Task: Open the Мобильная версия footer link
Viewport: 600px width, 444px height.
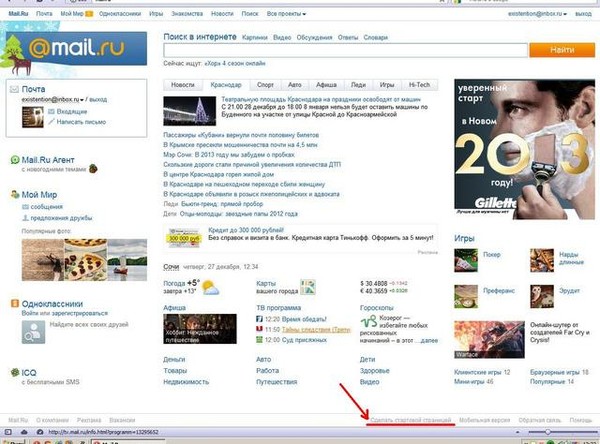Action: [484, 420]
